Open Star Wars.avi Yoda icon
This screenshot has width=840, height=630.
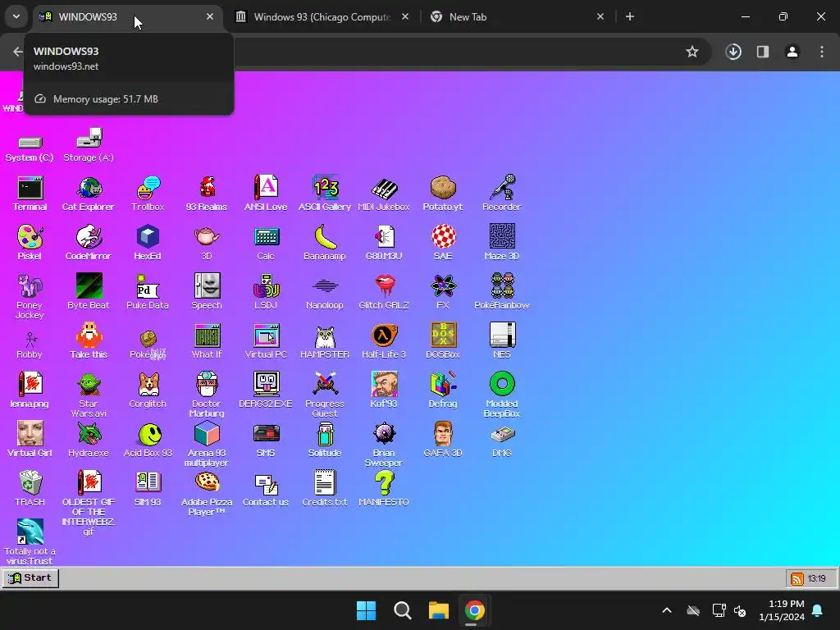point(89,395)
